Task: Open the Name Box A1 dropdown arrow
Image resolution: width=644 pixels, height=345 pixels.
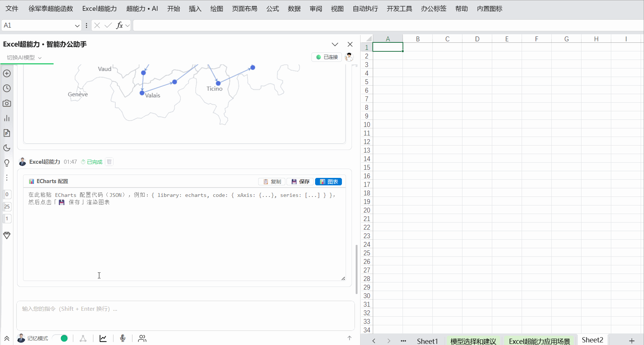Action: pyautogui.click(x=77, y=25)
